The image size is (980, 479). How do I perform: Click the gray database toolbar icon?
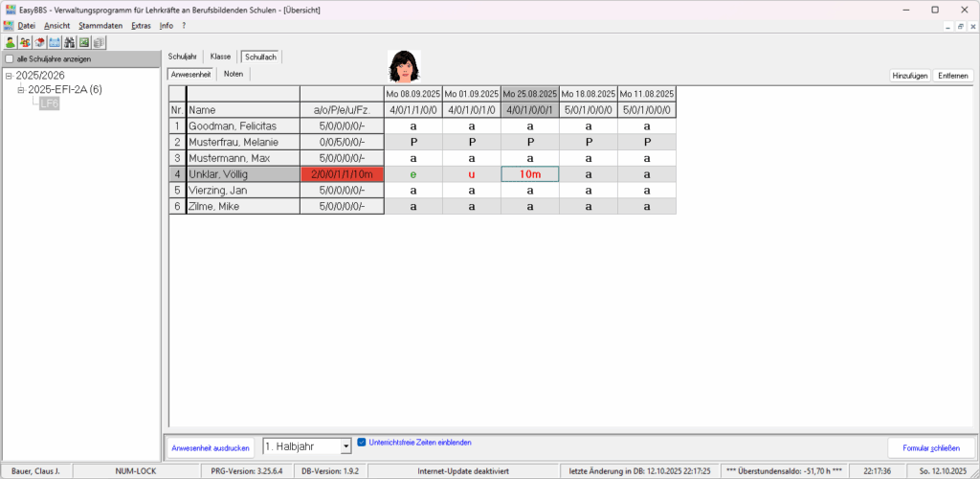[99, 42]
